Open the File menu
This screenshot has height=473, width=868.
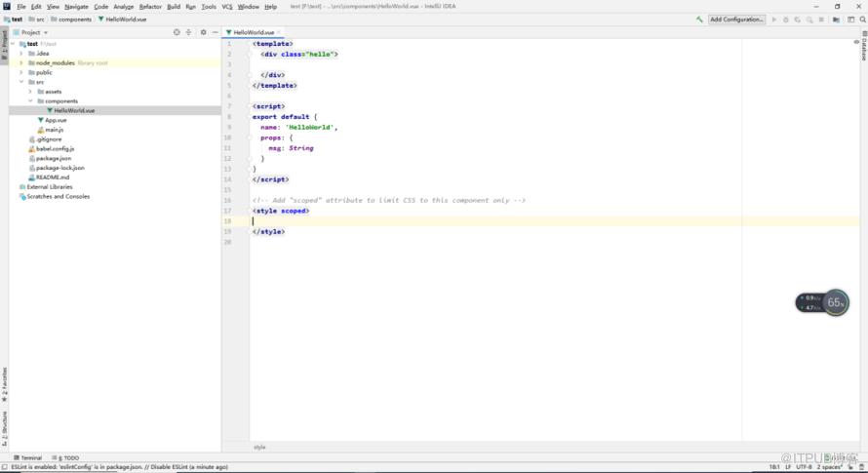[x=21, y=7]
